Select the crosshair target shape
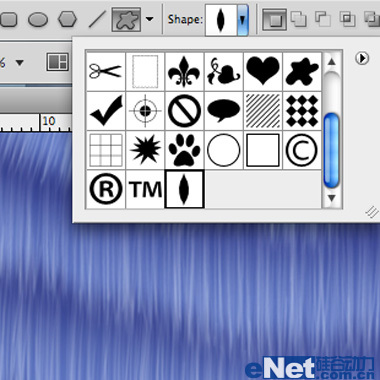The height and width of the screenshot is (380, 380). [x=145, y=111]
